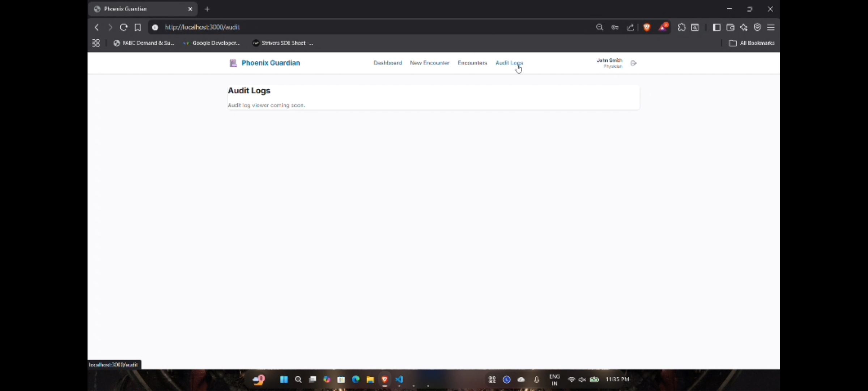Toggle the muted volume icon in the system tray
This screenshot has height=391, width=868.
point(582,379)
